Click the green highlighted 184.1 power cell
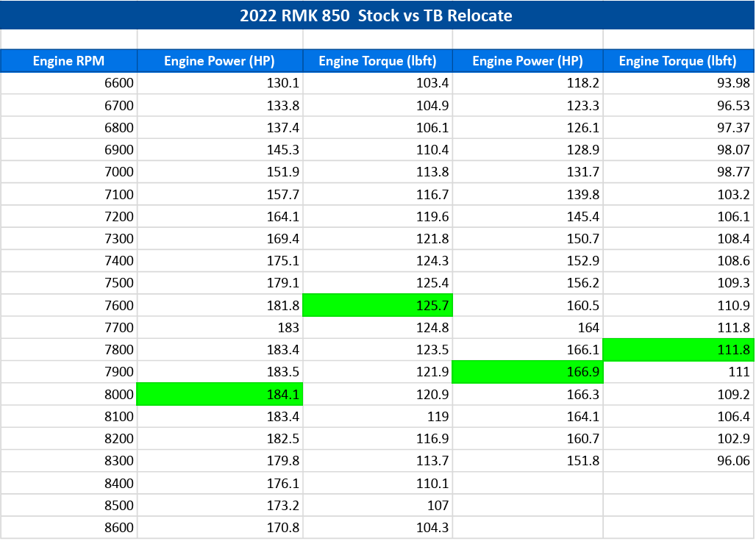The width and height of the screenshot is (756, 541). (220, 394)
